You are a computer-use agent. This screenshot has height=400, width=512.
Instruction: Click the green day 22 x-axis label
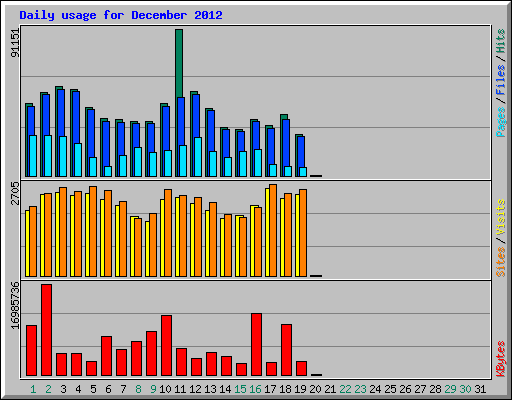345,389
